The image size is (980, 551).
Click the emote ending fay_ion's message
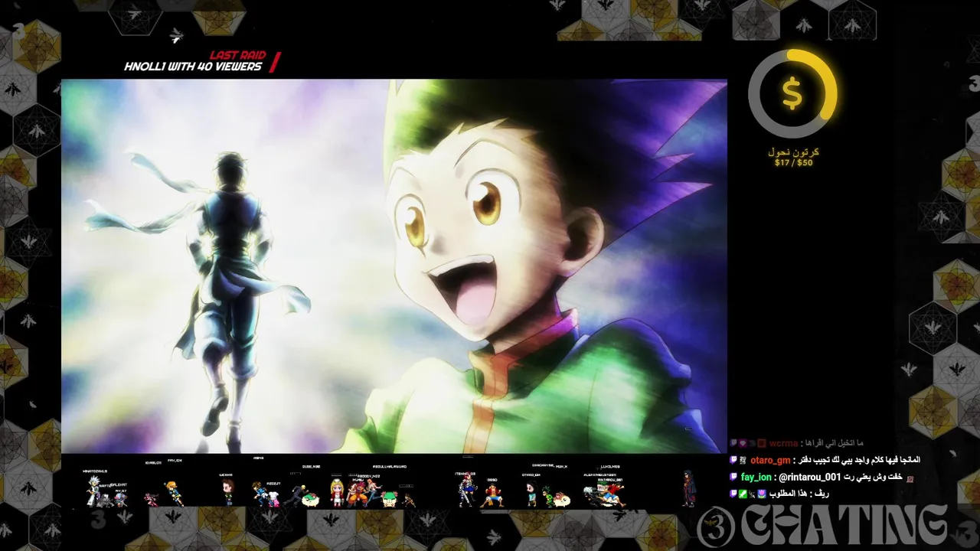click(910, 479)
